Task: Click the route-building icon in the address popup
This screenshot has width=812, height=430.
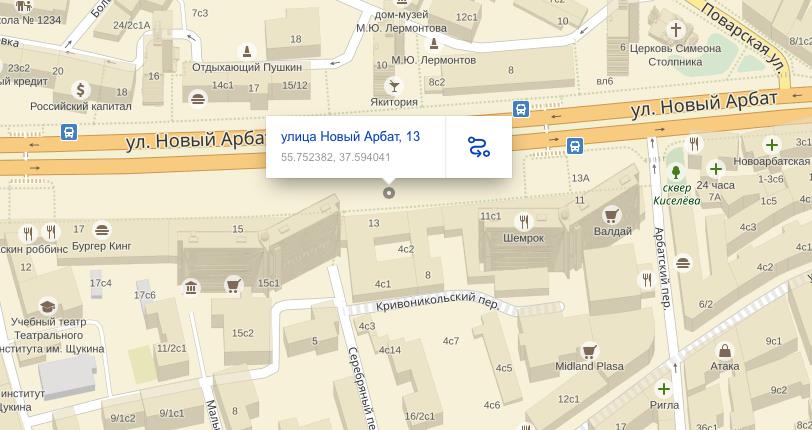Action: [478, 147]
